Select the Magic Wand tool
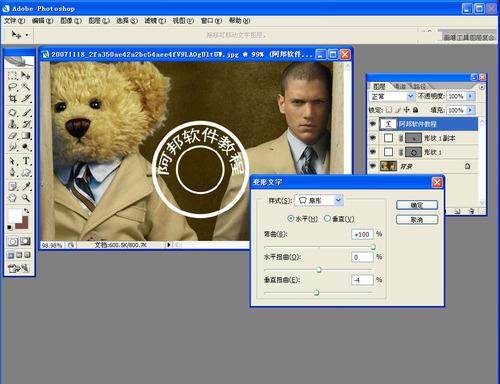The image size is (500, 384). tap(26, 87)
